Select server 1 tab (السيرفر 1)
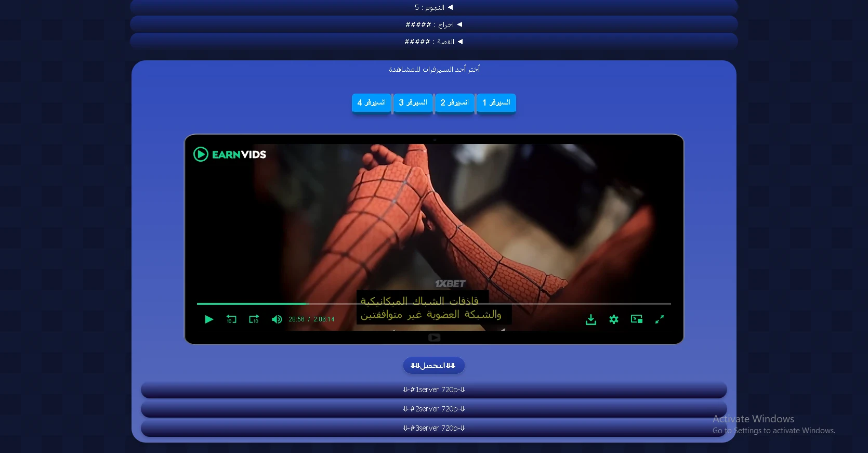Viewport: 868px width, 453px height. coord(496,103)
